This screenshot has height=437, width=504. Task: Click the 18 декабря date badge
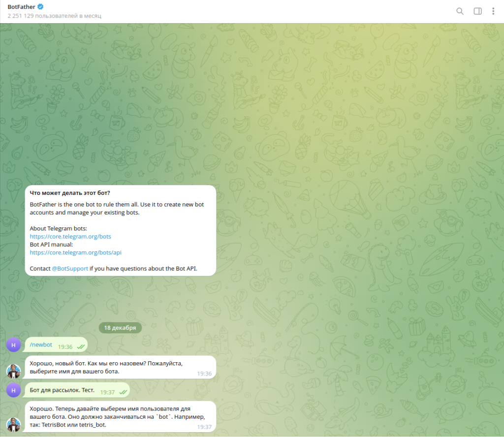point(120,328)
